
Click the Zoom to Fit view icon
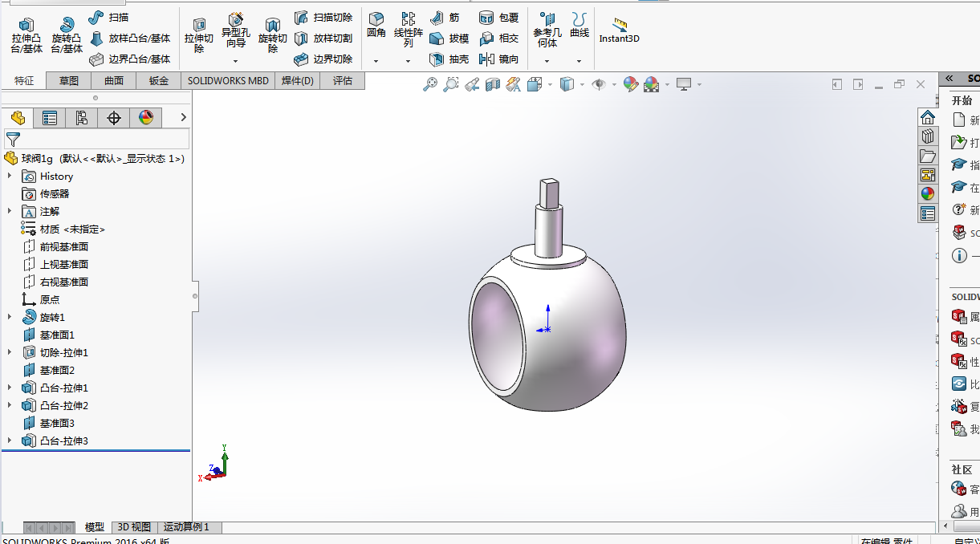[431, 84]
